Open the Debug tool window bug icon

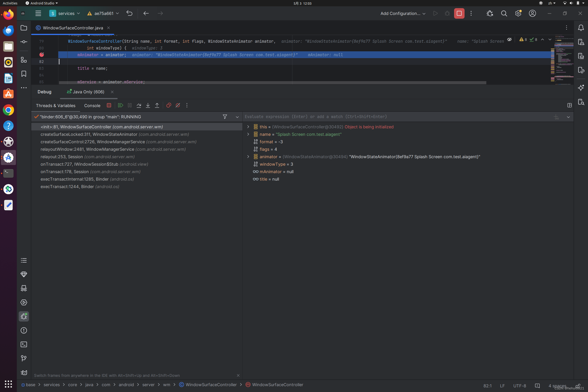pos(24,316)
